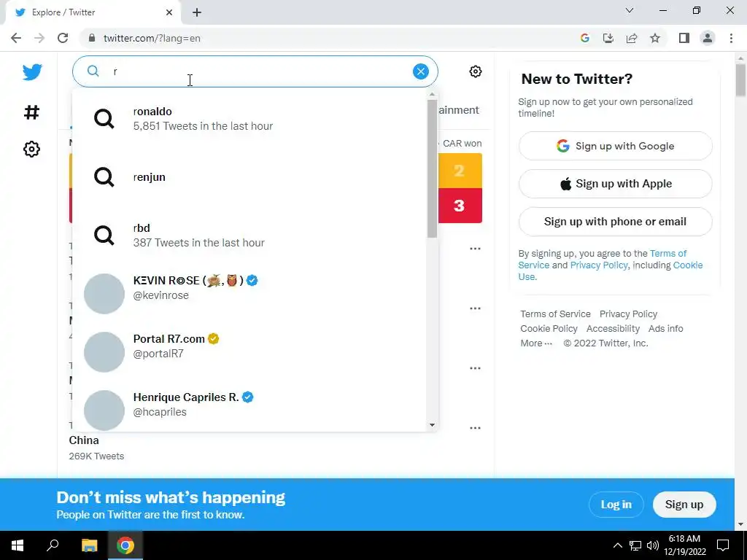Open Explore settings gear beside search box
The height and width of the screenshot is (560, 747).
click(x=475, y=71)
